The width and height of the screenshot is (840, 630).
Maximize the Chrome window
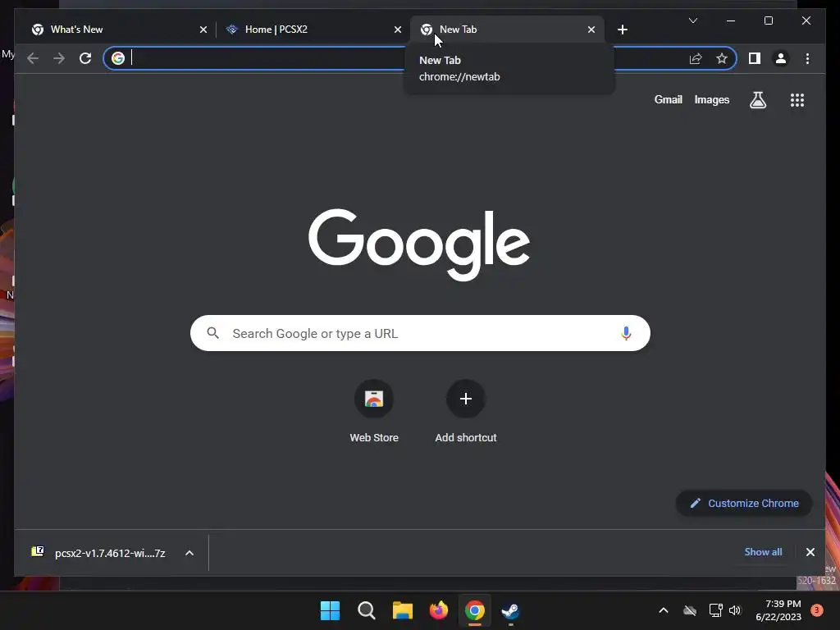click(768, 21)
